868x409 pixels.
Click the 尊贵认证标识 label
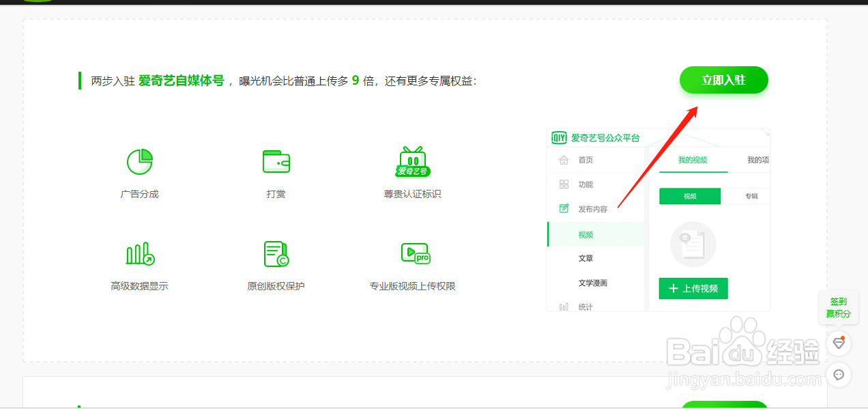point(413,194)
